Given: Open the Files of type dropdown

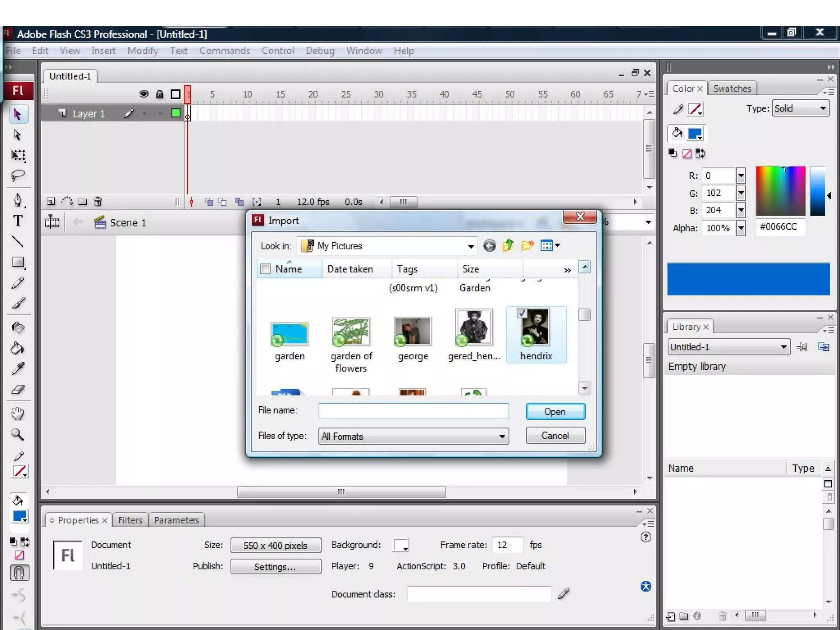Looking at the screenshot, I should pyautogui.click(x=502, y=436).
